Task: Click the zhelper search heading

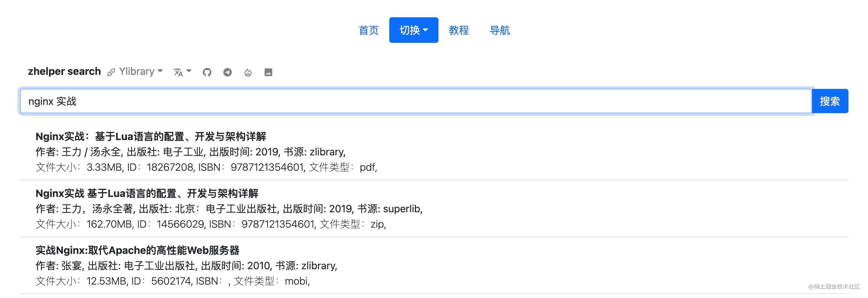Action: pos(64,71)
